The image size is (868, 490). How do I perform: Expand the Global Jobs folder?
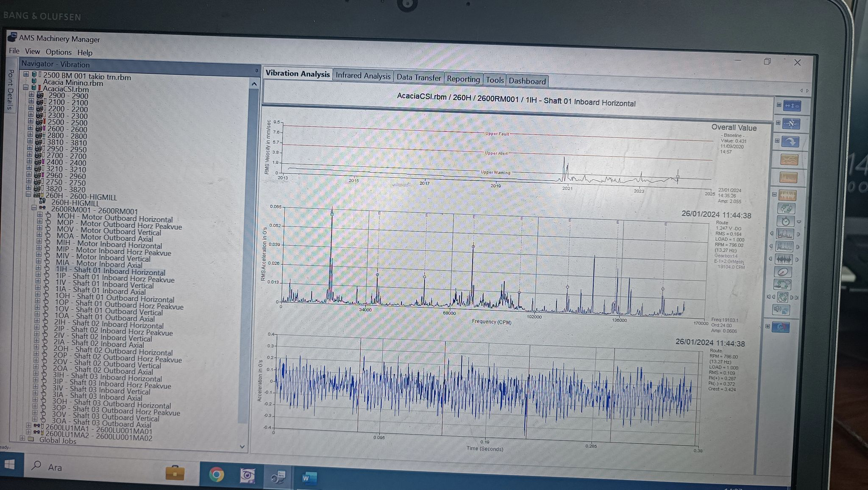coord(22,438)
